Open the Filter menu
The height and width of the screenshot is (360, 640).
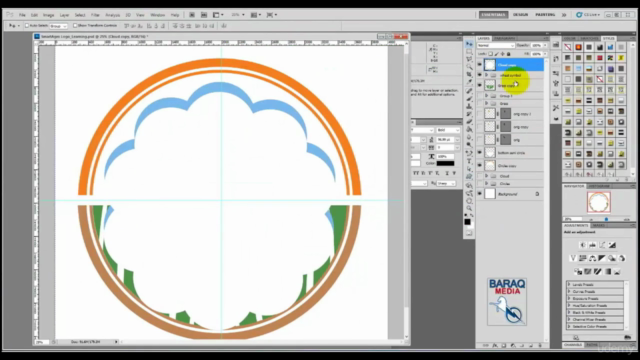[95, 15]
